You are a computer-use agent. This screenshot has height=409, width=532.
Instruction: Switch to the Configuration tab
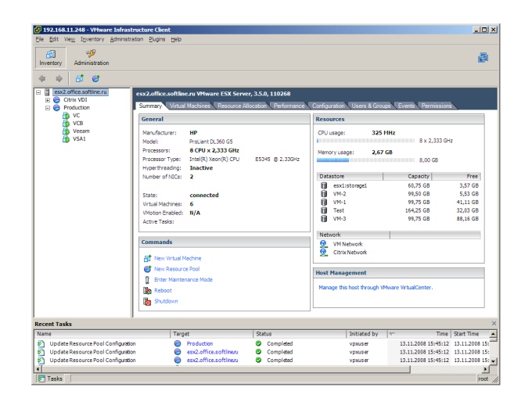328,106
